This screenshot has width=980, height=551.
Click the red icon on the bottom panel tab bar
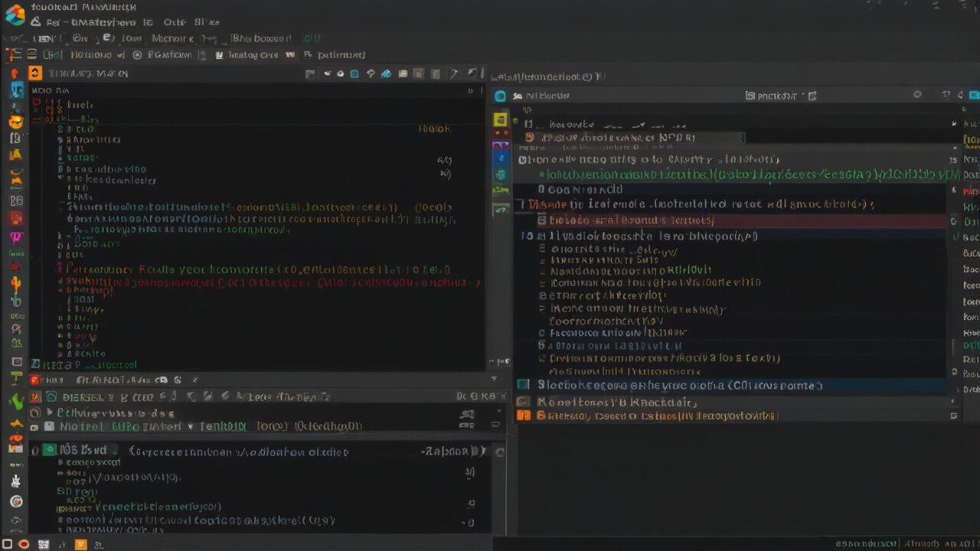pos(34,380)
